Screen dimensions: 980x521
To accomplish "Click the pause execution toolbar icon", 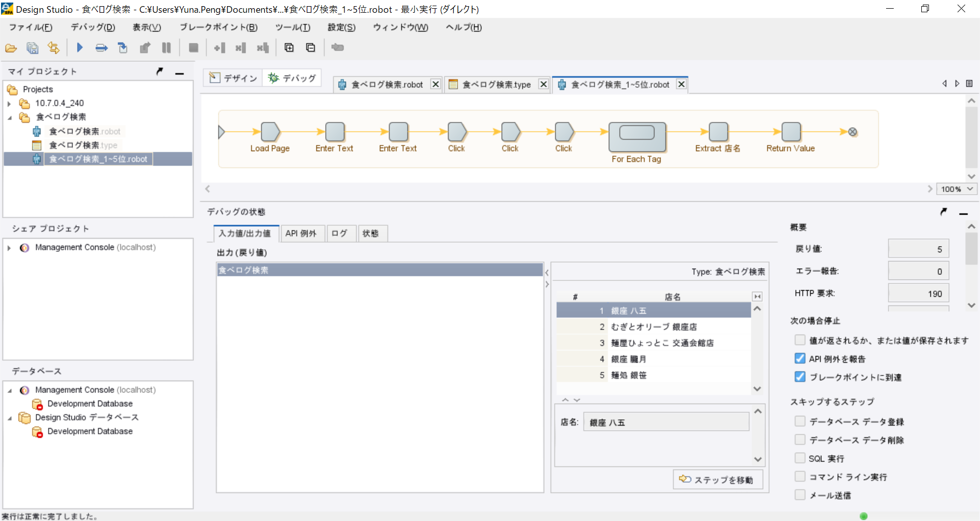I will point(166,48).
